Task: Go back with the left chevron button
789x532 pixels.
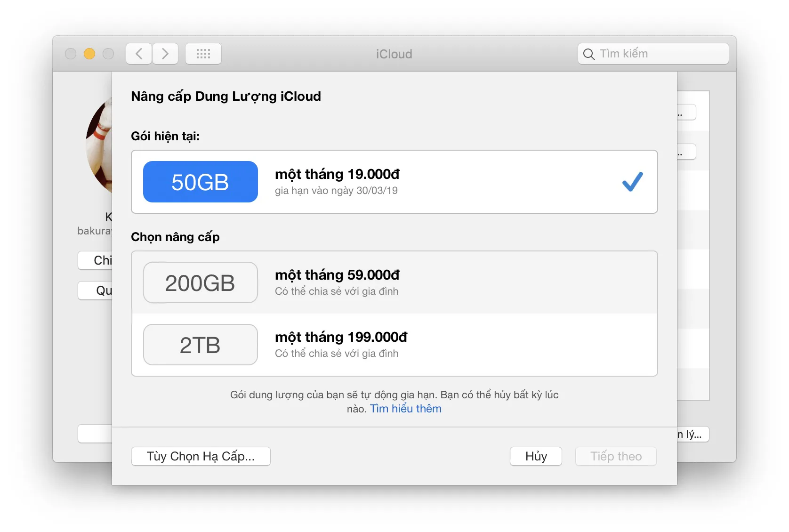Action: 139,54
